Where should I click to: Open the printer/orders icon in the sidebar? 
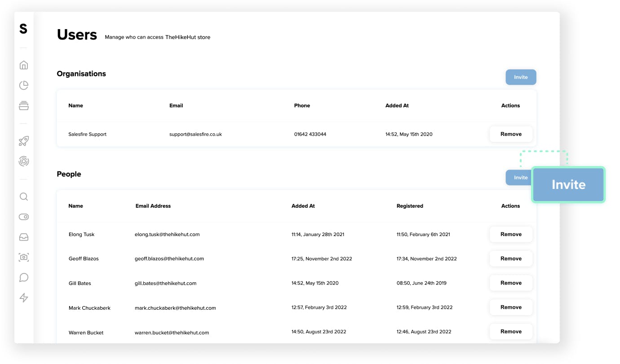pos(23,105)
